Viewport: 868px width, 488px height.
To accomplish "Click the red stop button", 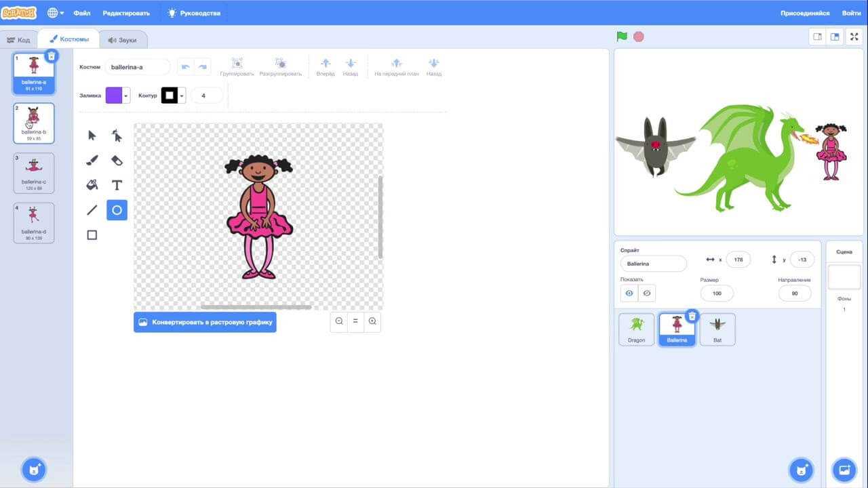I will tap(638, 37).
